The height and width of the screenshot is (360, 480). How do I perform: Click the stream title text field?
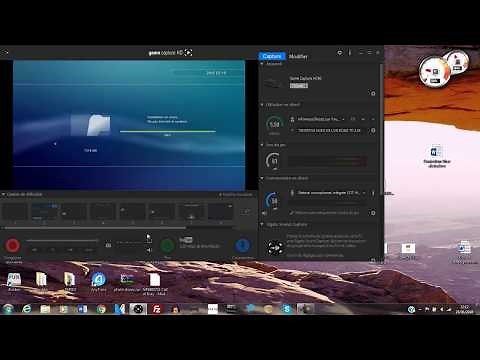329,130
